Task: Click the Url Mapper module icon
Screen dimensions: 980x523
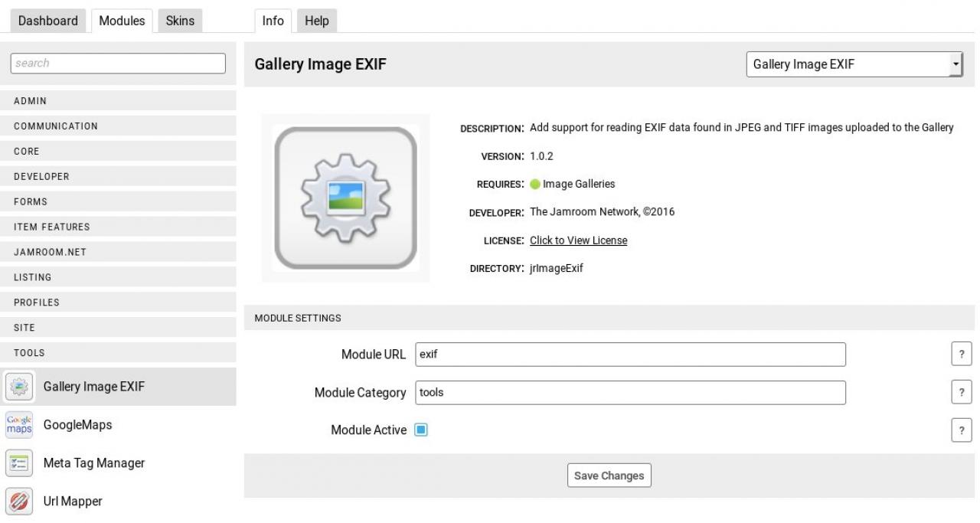Action: pyautogui.click(x=19, y=502)
